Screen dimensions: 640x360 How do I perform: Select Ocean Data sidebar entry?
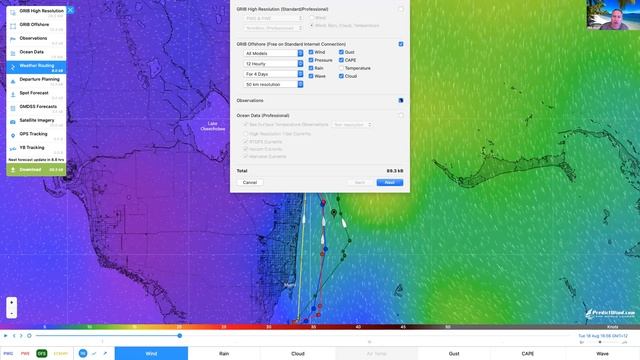(36, 53)
